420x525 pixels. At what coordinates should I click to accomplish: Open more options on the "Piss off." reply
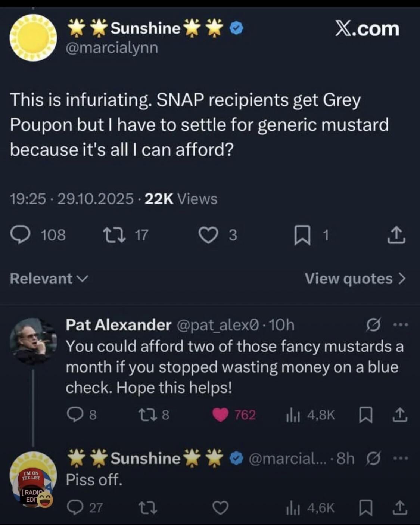[x=401, y=458]
